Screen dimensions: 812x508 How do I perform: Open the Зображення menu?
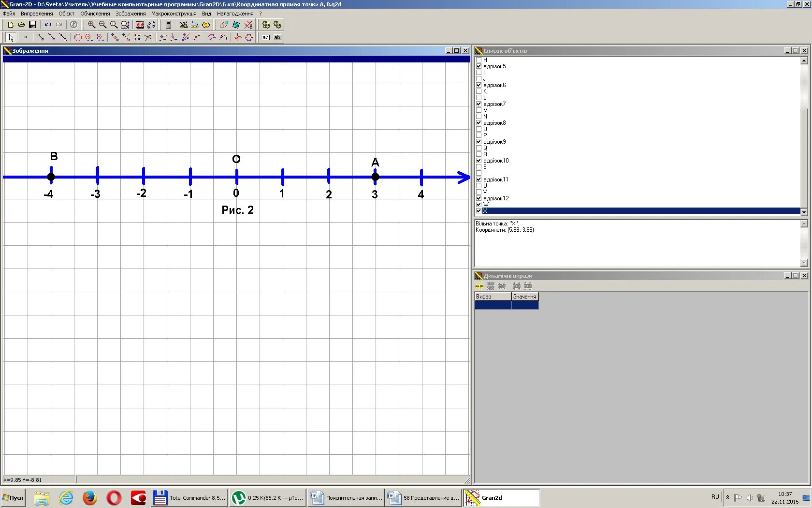[x=130, y=14]
